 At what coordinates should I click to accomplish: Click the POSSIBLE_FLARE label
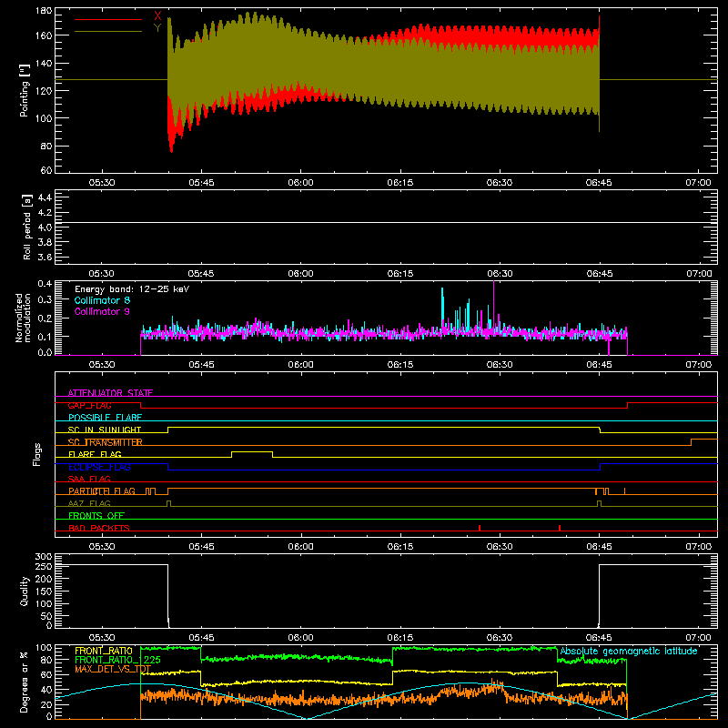pyautogui.click(x=105, y=418)
